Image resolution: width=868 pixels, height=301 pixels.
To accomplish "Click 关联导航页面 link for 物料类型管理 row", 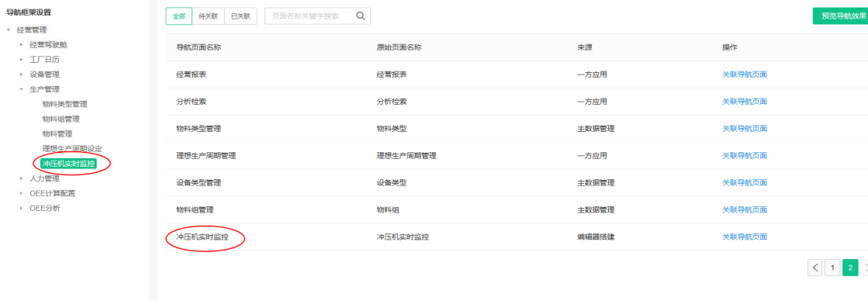I will [745, 129].
